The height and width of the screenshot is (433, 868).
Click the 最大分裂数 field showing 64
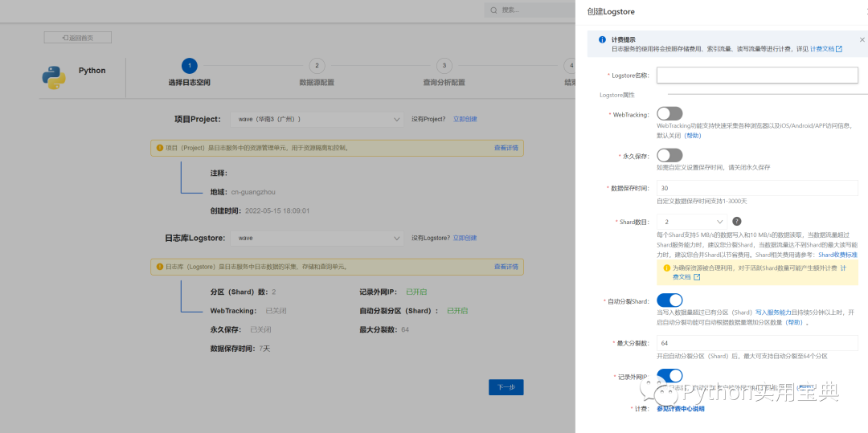tap(757, 343)
